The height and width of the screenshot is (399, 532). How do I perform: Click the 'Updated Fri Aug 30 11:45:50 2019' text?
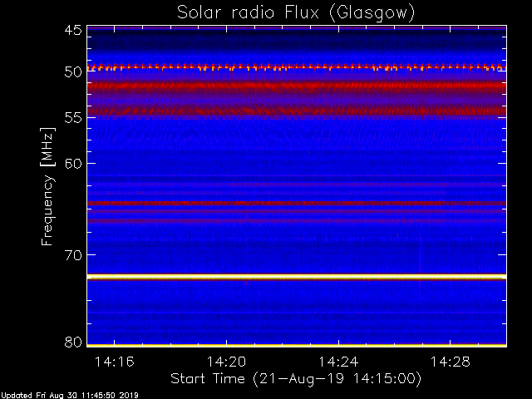pos(70,396)
